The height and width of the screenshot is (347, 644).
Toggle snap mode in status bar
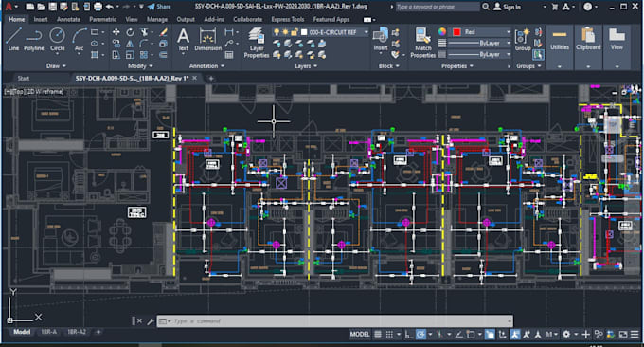pyautogui.click(x=389, y=335)
